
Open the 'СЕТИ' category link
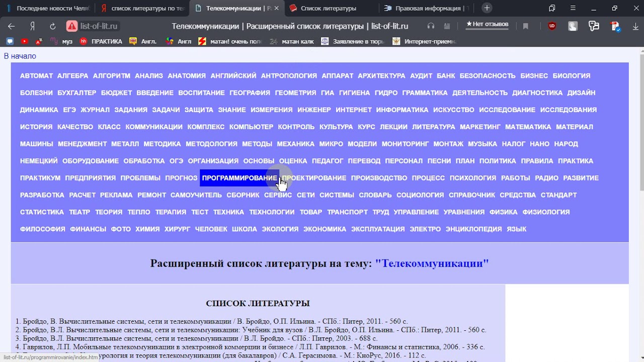pyautogui.click(x=305, y=195)
